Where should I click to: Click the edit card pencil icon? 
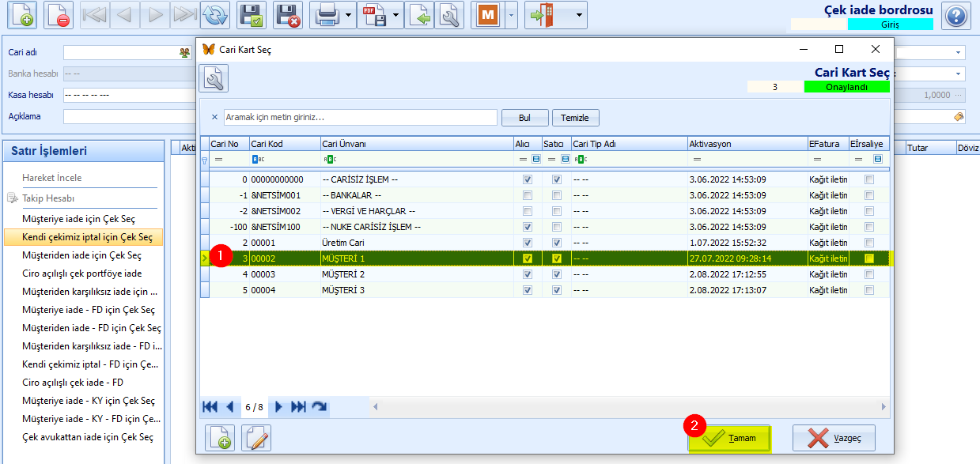[256, 438]
